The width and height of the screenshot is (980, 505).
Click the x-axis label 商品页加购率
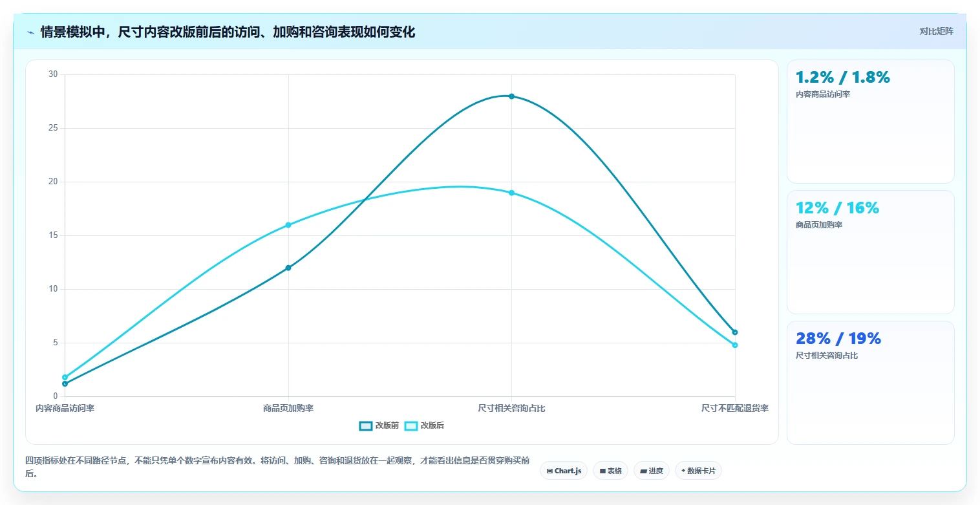tap(288, 408)
